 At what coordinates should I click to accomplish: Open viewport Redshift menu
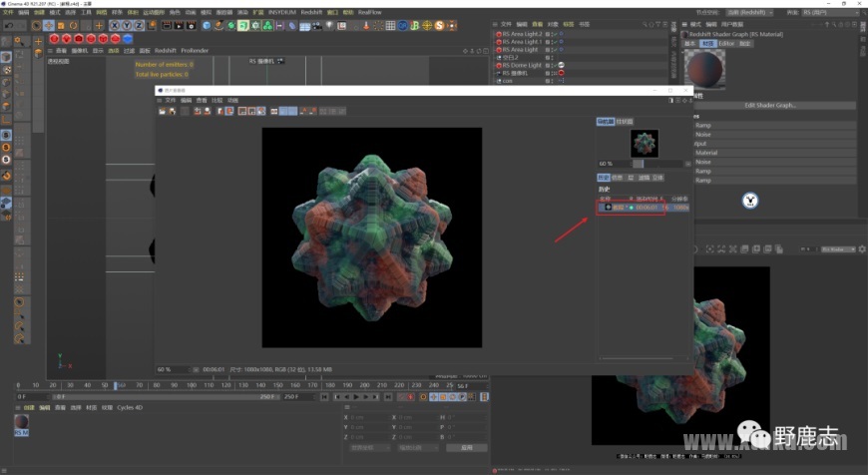click(x=166, y=50)
